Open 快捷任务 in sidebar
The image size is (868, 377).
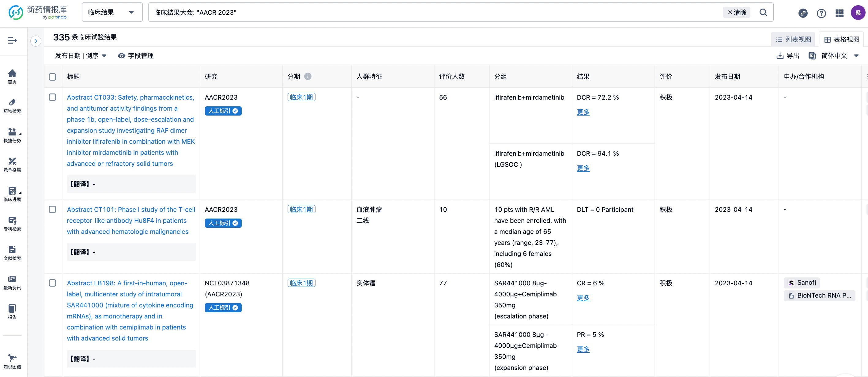(x=12, y=135)
